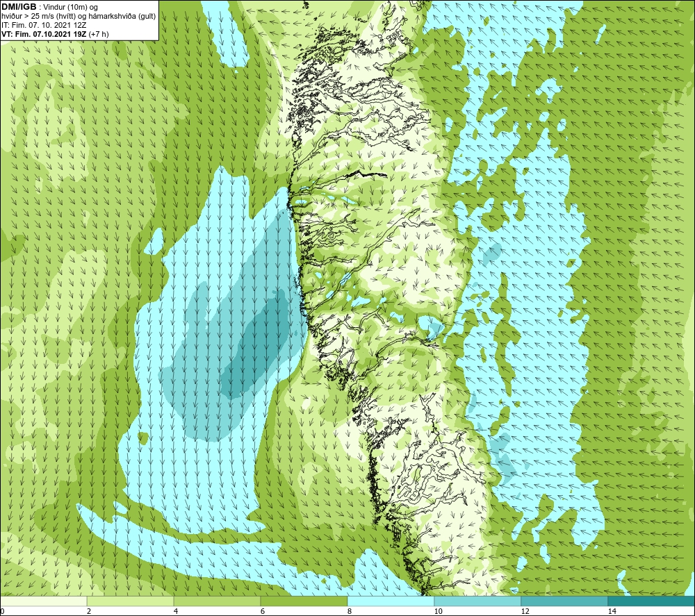The width and height of the screenshot is (695, 616).
Task: Click the legend label '8'
Action: pyautogui.click(x=350, y=612)
